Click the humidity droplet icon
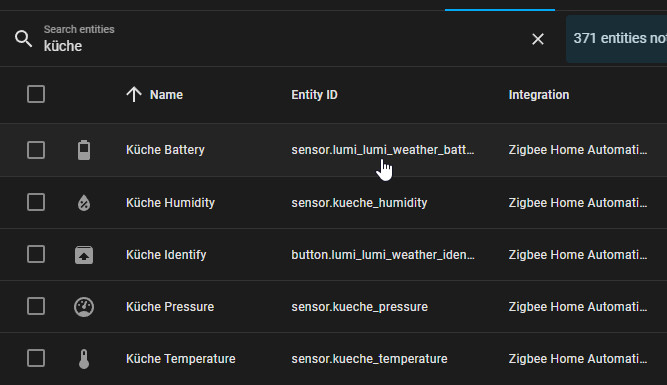The width and height of the screenshot is (667, 385). (84, 203)
